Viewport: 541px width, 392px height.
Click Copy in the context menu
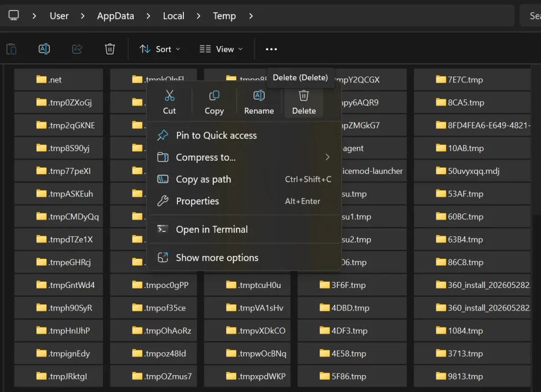click(x=214, y=102)
